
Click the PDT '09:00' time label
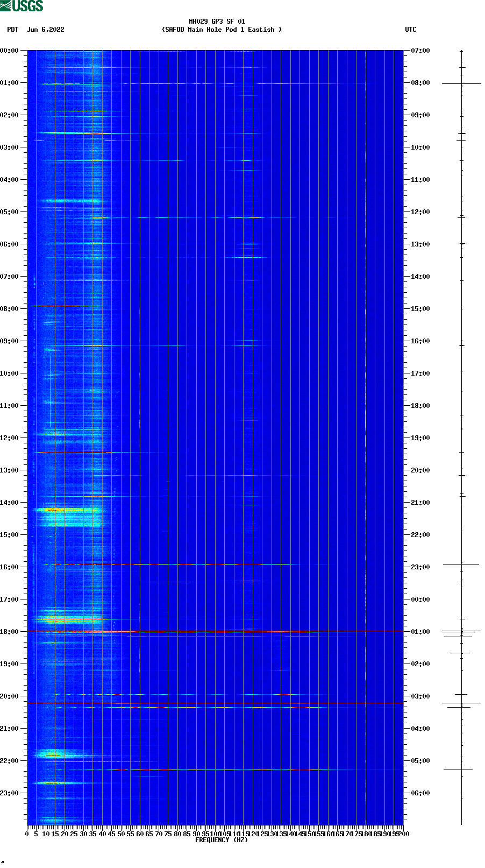[x=9, y=341]
